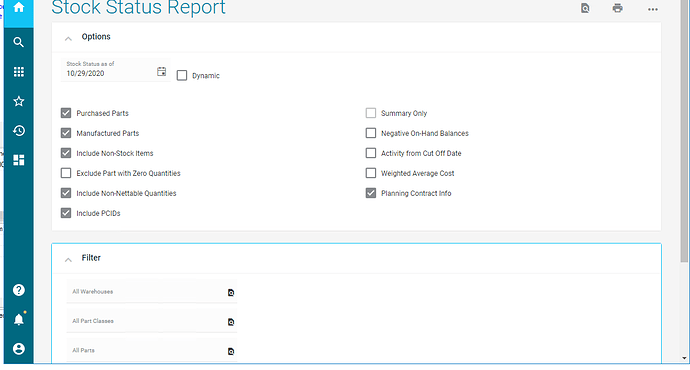The height and width of the screenshot is (370, 690).
Task: Go to the Home icon in sidebar
Action: click(x=18, y=7)
